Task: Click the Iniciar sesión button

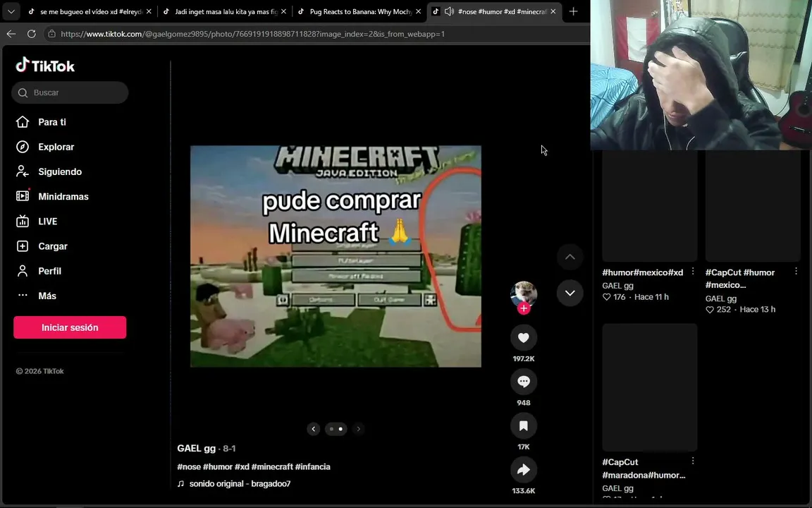Action: click(x=70, y=327)
